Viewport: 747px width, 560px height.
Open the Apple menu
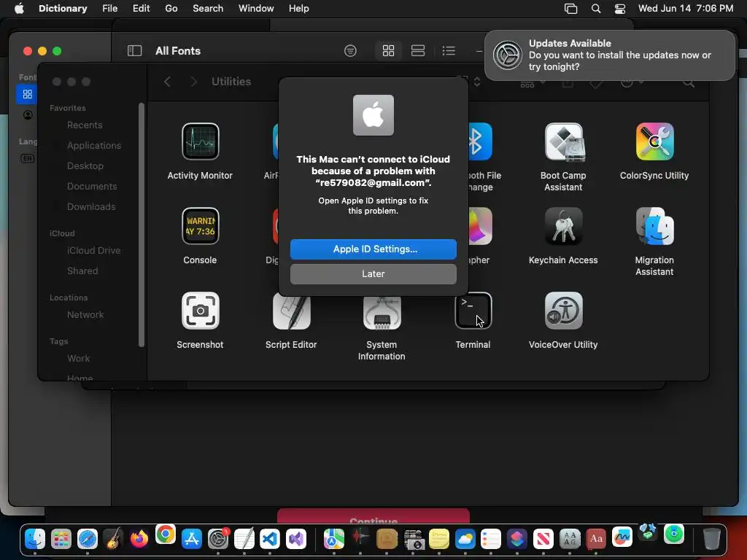(x=19, y=8)
